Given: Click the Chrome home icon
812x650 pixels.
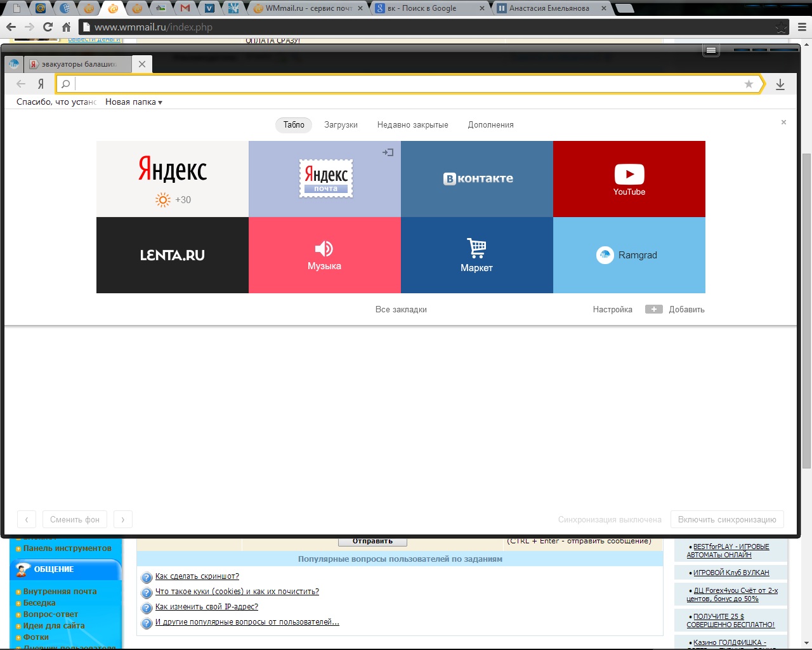Looking at the screenshot, I should click(66, 27).
